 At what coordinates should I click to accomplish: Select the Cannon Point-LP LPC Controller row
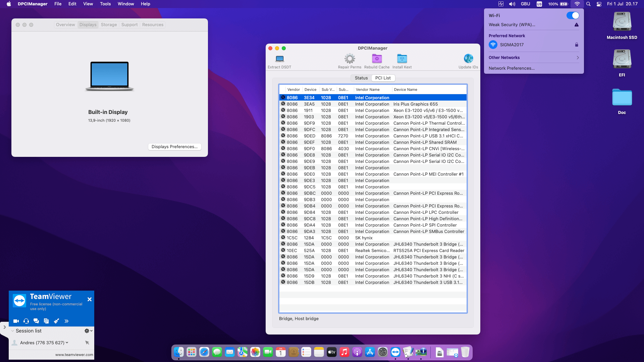click(373, 213)
